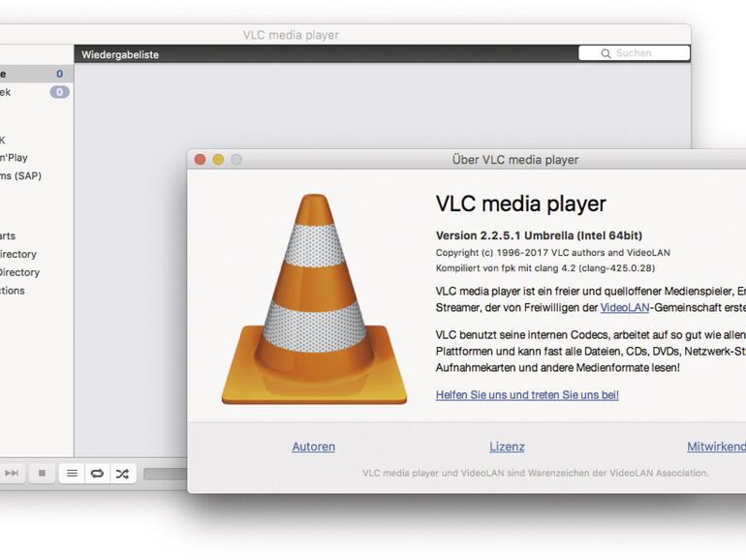Open the Mitwirkende link
This screenshot has height=560, width=746.
tap(717, 447)
